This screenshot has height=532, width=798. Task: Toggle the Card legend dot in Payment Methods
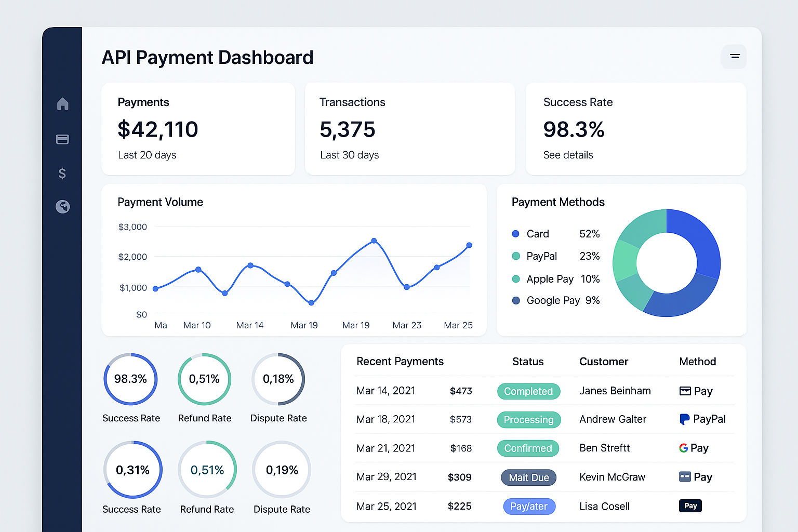(516, 234)
